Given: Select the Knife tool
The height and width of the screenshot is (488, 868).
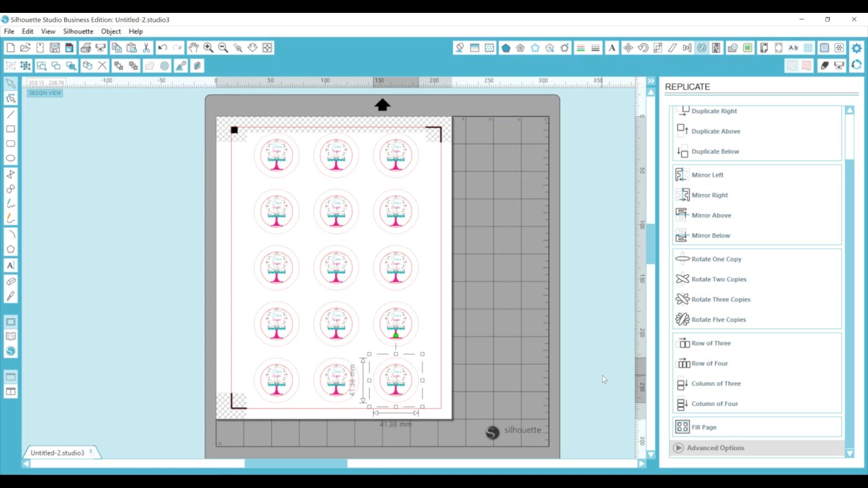Looking at the screenshot, I should point(10,296).
